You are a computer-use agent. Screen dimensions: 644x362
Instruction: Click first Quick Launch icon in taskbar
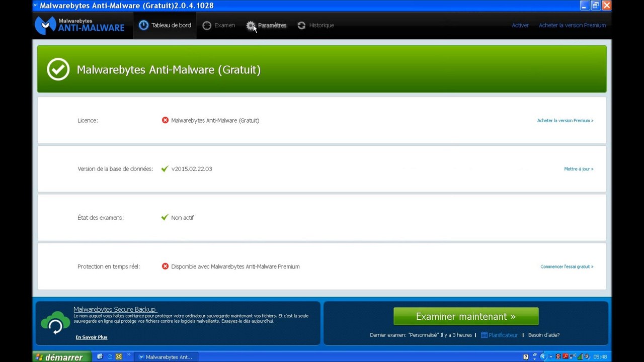point(100,356)
